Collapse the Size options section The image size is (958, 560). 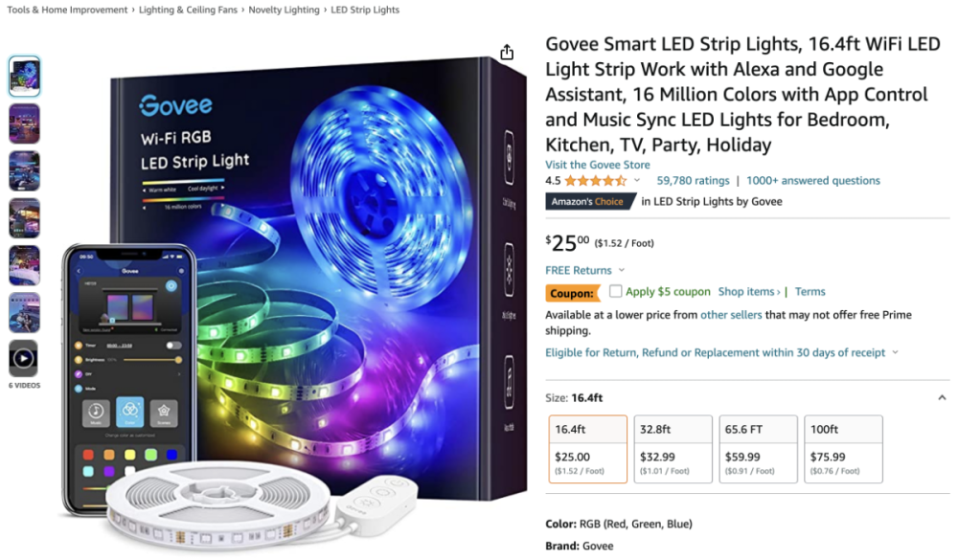tap(942, 397)
